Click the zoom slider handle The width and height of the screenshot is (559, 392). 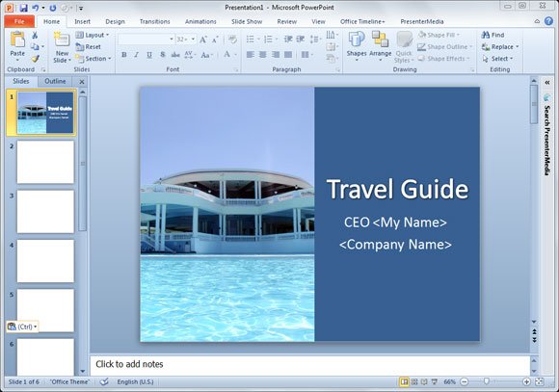(487, 381)
